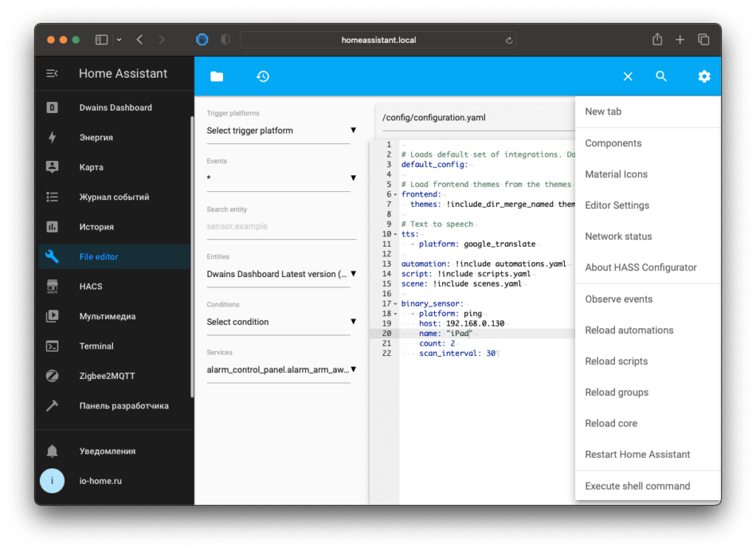756x551 pixels.
Task: Click line 21 count: 2
Action: coord(436,343)
